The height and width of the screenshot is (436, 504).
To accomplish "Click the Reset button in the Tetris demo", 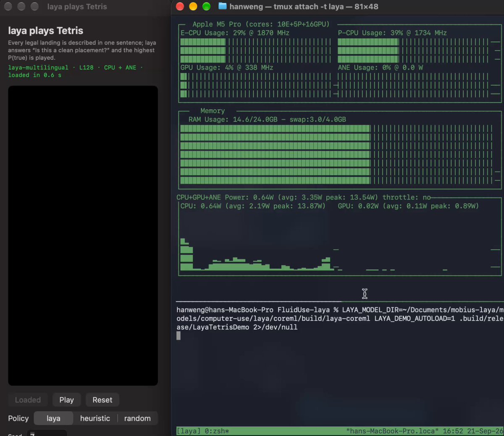I will tap(102, 400).
